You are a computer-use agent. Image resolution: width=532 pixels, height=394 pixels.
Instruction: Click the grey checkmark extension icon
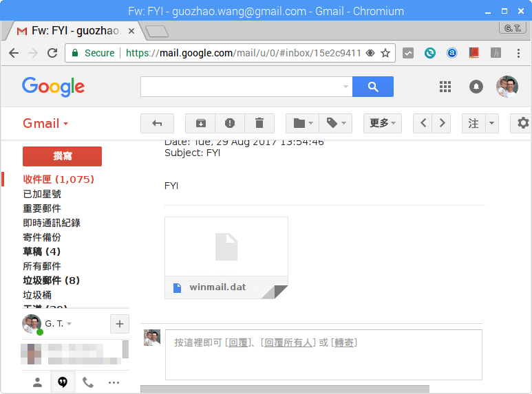coord(408,53)
